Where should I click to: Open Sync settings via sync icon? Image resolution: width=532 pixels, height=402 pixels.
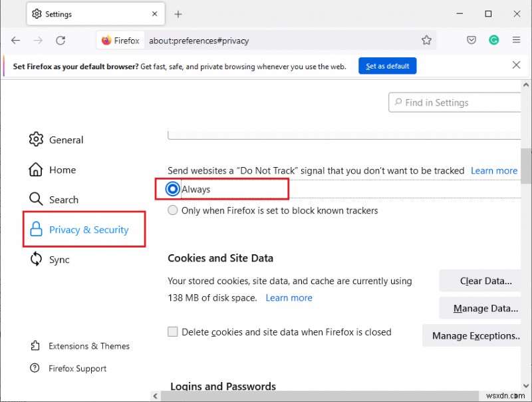click(36, 259)
